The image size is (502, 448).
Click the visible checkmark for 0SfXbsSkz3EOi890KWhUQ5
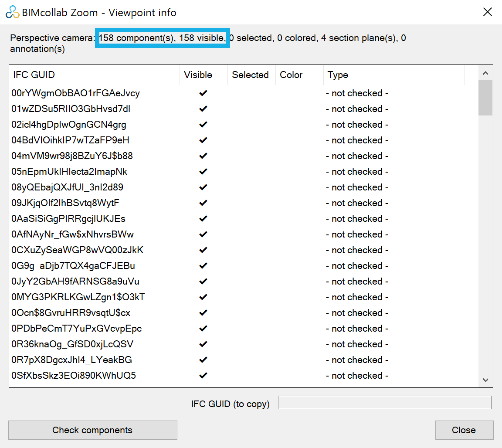pyautogui.click(x=204, y=376)
